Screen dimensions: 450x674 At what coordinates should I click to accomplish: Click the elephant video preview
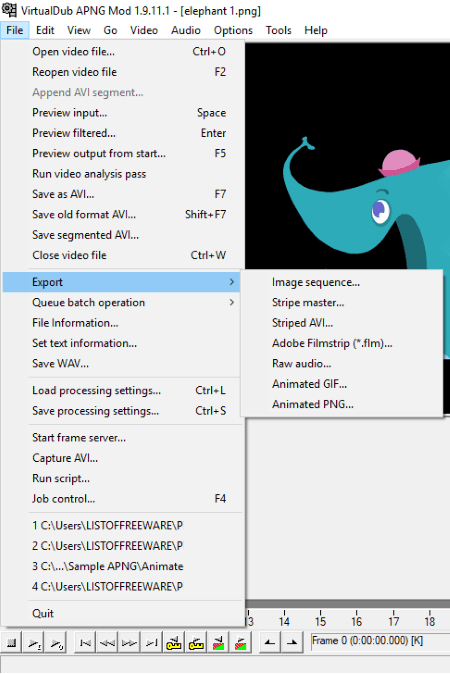tap(347, 155)
